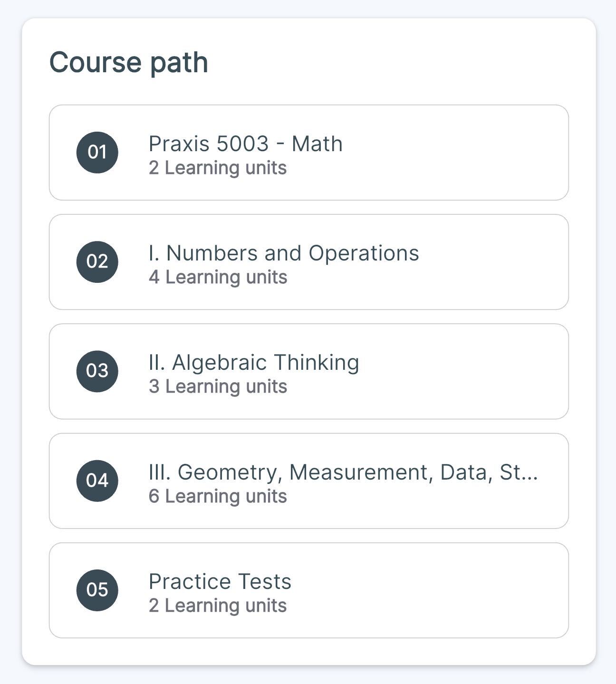Click the 01 step number badge
The height and width of the screenshot is (684, 616).
97,153
